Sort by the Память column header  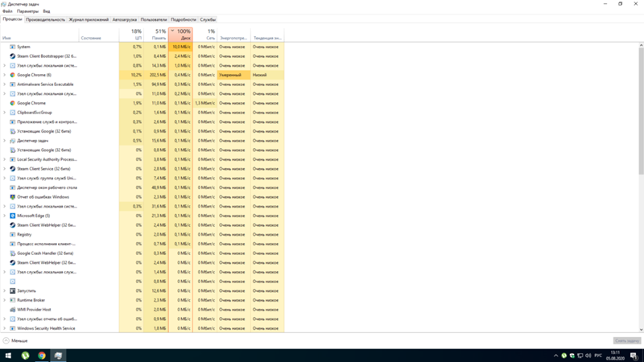pos(156,35)
